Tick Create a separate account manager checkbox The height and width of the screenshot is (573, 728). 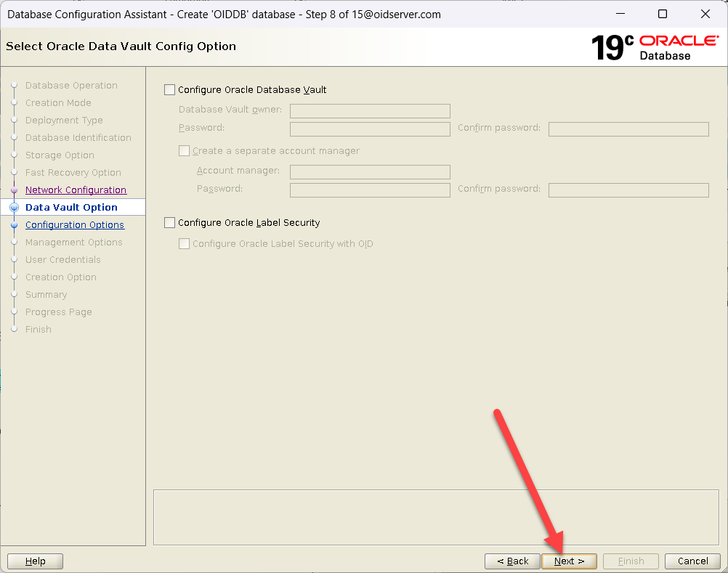(185, 151)
